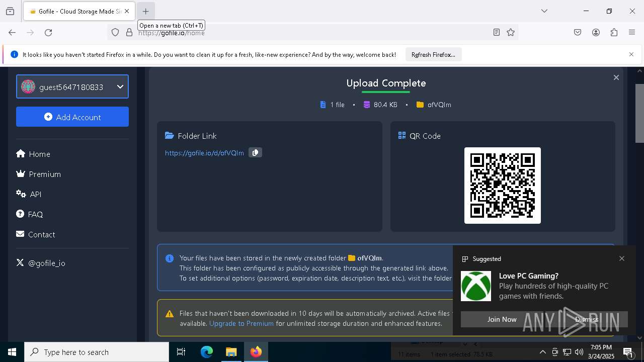Image resolution: width=644 pixels, height=362 pixels.
Task: Bookmark this page with the star
Action: [x=511, y=33]
